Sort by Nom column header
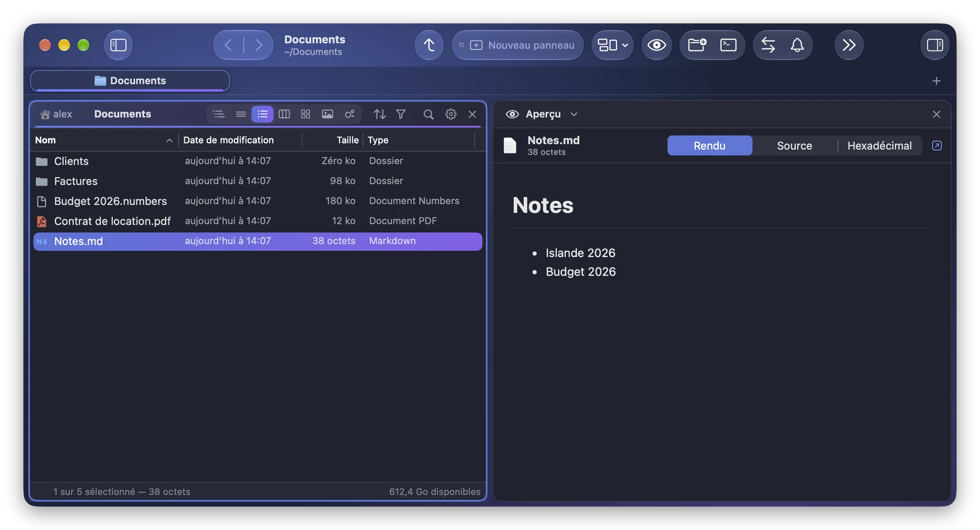Image resolution: width=980 pixels, height=530 pixels. pyautogui.click(x=104, y=140)
